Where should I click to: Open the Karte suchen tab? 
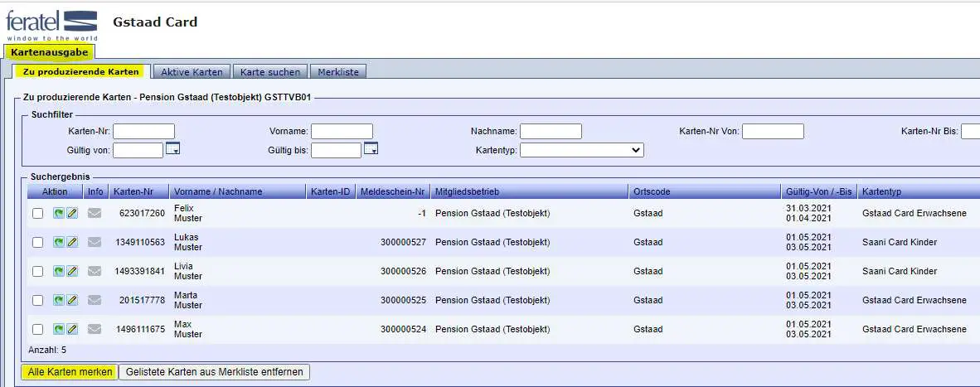tap(270, 72)
